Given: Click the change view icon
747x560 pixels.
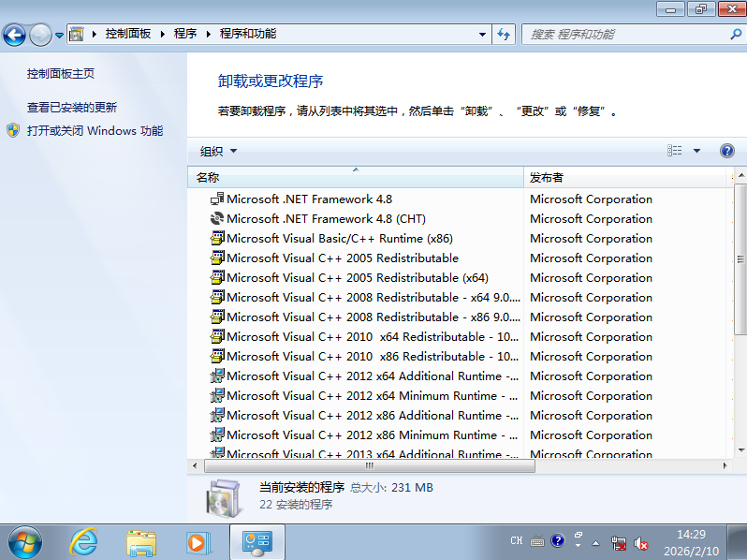Looking at the screenshot, I should [675, 151].
